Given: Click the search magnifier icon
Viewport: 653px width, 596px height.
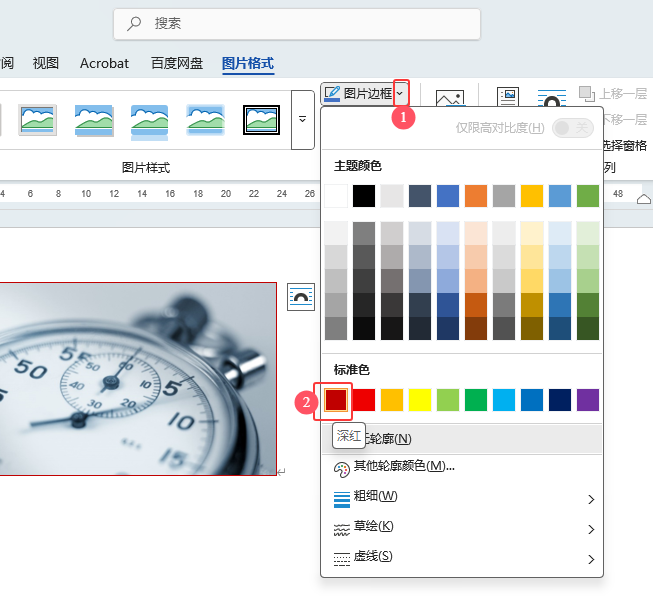Looking at the screenshot, I should [x=134, y=24].
